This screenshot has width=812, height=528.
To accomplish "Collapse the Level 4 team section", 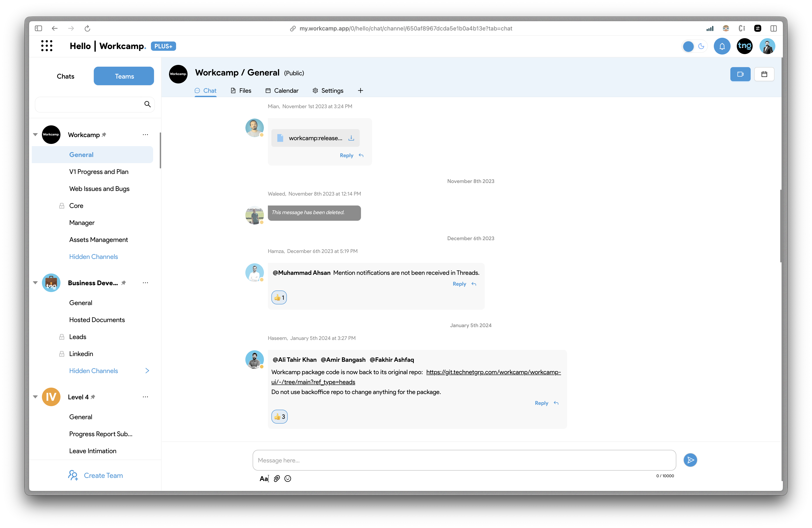I will (35, 397).
